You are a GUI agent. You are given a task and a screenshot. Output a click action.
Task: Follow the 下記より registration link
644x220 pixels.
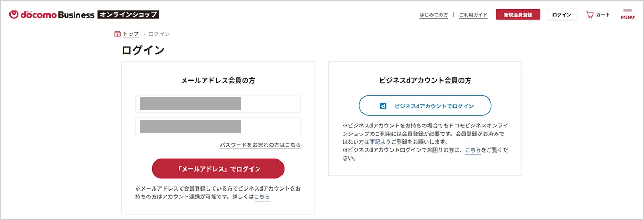(380, 142)
